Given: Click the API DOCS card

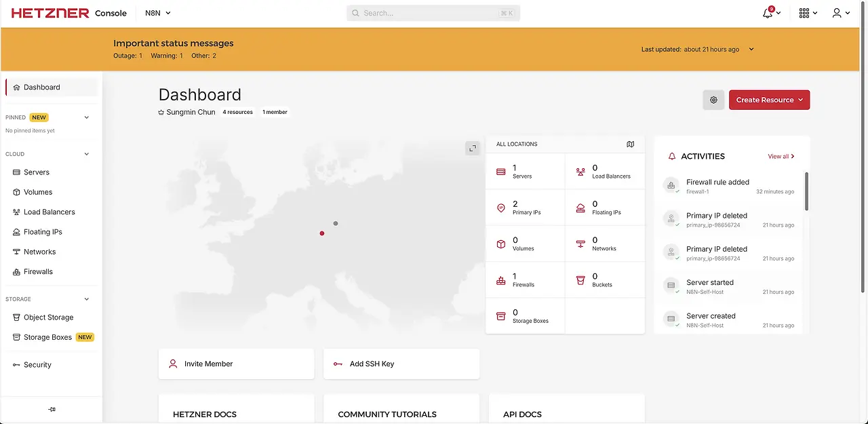Looking at the screenshot, I should click(x=567, y=409).
